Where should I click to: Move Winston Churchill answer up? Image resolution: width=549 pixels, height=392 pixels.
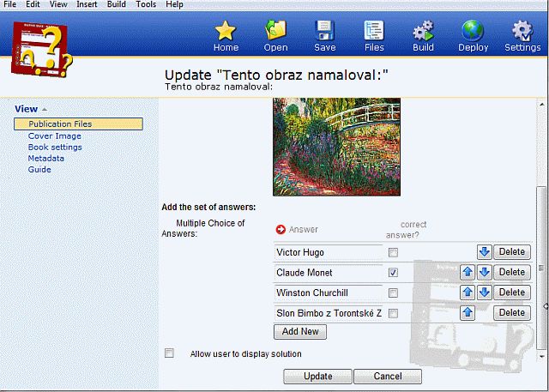point(468,292)
